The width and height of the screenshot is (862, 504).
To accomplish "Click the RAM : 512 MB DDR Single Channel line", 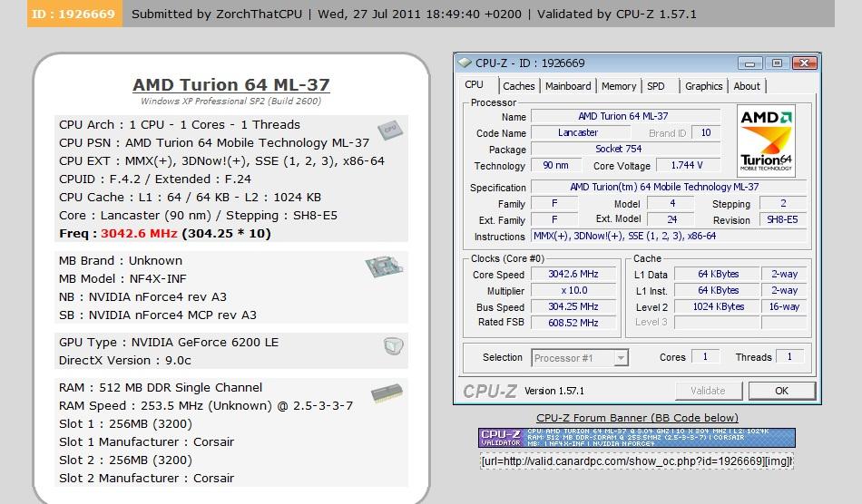I will pos(161,388).
